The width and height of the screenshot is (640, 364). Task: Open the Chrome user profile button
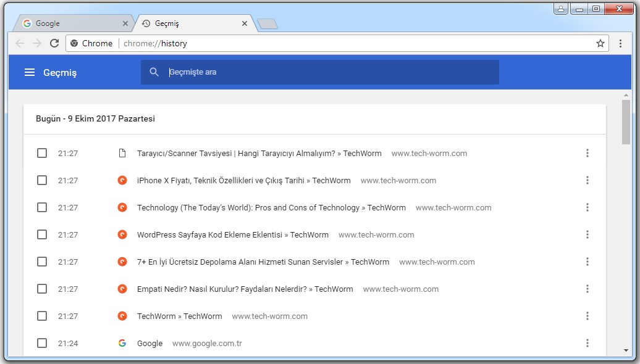coord(561,9)
